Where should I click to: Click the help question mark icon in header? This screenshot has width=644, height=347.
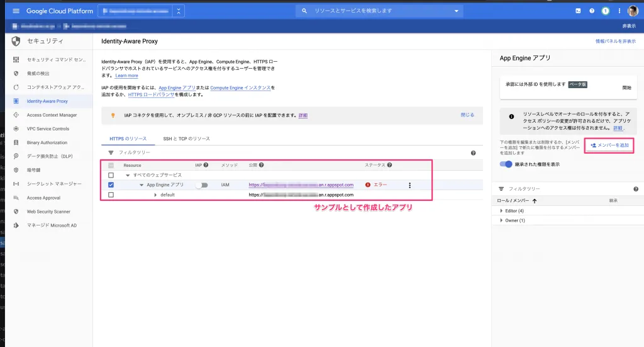[x=592, y=11]
